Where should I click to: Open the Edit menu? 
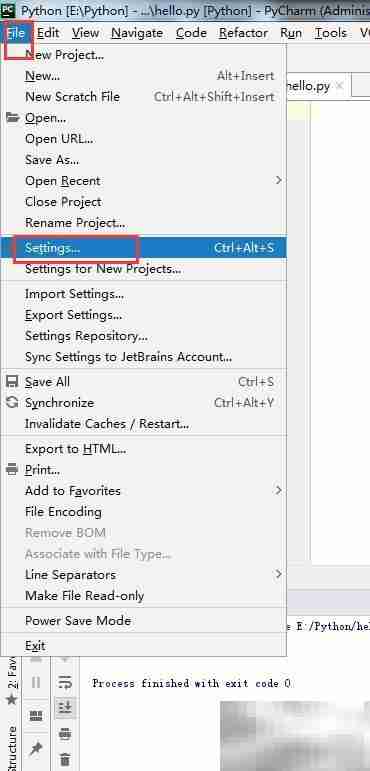[x=48, y=33]
